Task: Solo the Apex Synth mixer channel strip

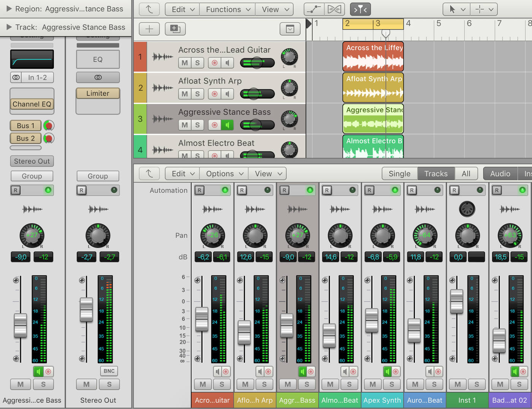Action: pyautogui.click(x=392, y=384)
